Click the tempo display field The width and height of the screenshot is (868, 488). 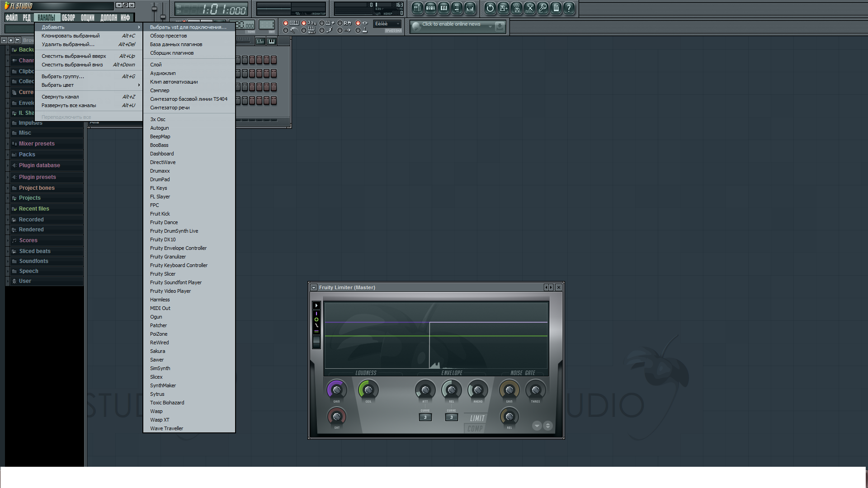245,25
